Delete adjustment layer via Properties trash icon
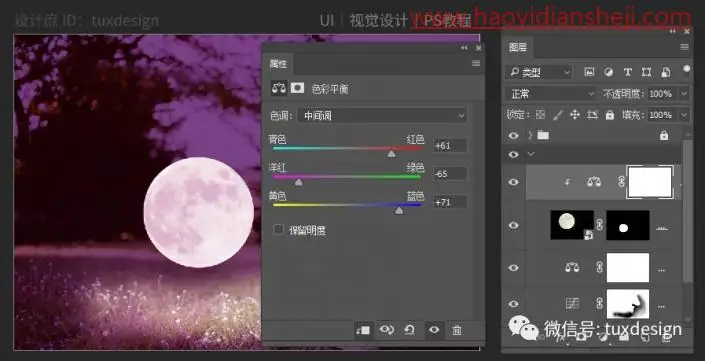Screen dimensions: 705x361 click(457, 330)
